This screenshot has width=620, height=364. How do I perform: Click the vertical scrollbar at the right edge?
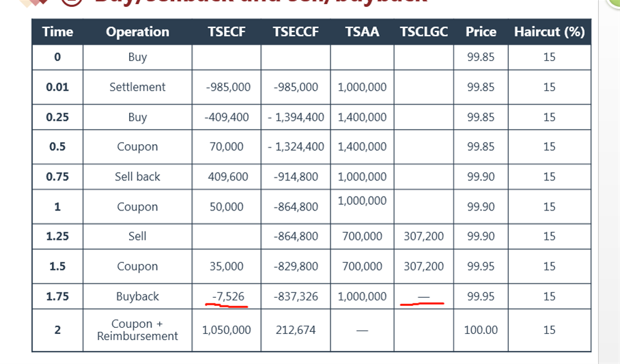click(609, 182)
